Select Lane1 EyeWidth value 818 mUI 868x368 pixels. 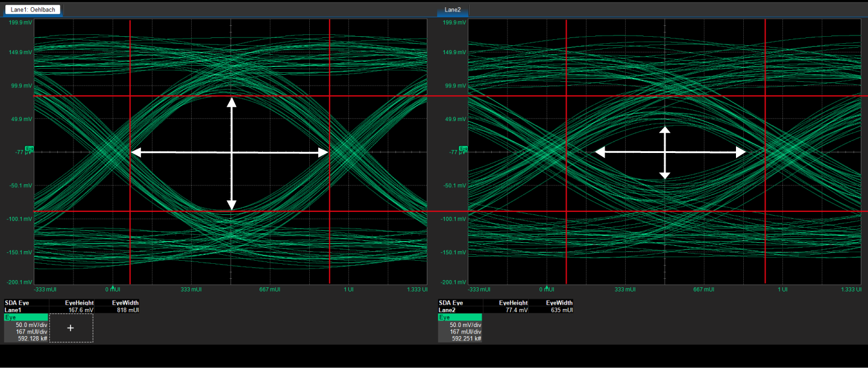click(x=127, y=310)
